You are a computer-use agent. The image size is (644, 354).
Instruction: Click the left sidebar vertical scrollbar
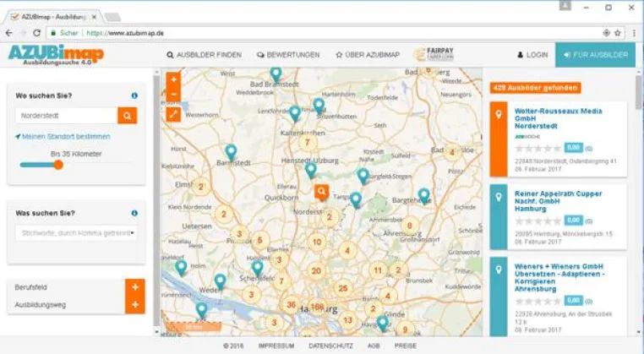tap(156, 202)
